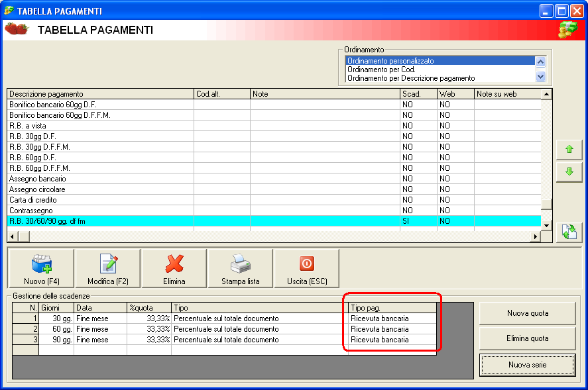Click the Nuovo (F4) button
The image size is (588, 390).
coord(41,268)
